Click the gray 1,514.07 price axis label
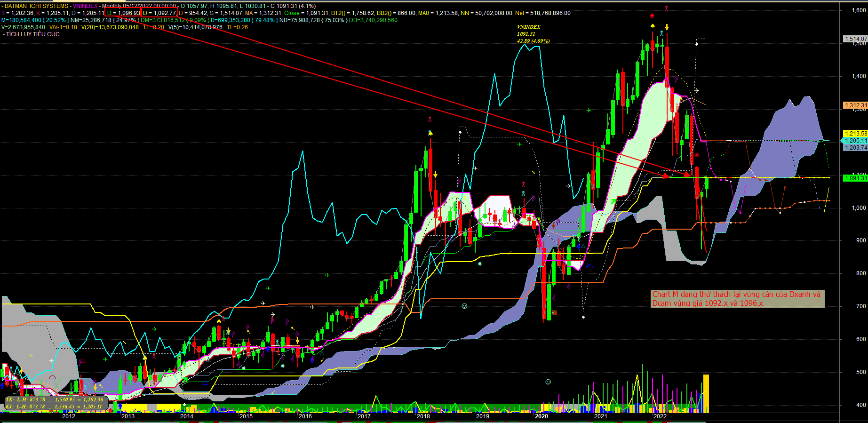 tap(855, 39)
